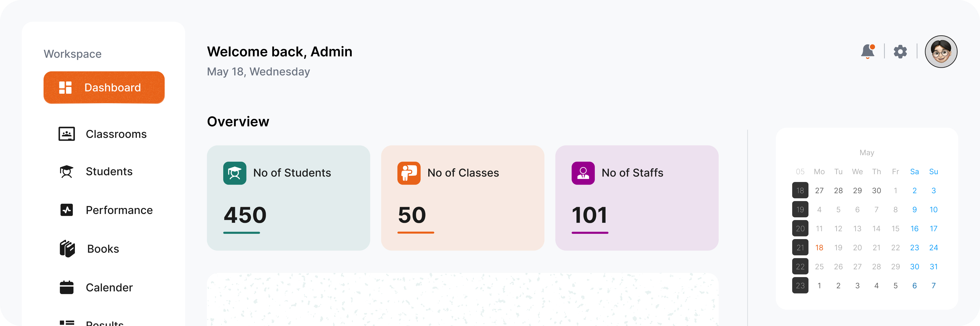Open the No of Staffs card
This screenshot has width=980, height=326.
pos(637,198)
